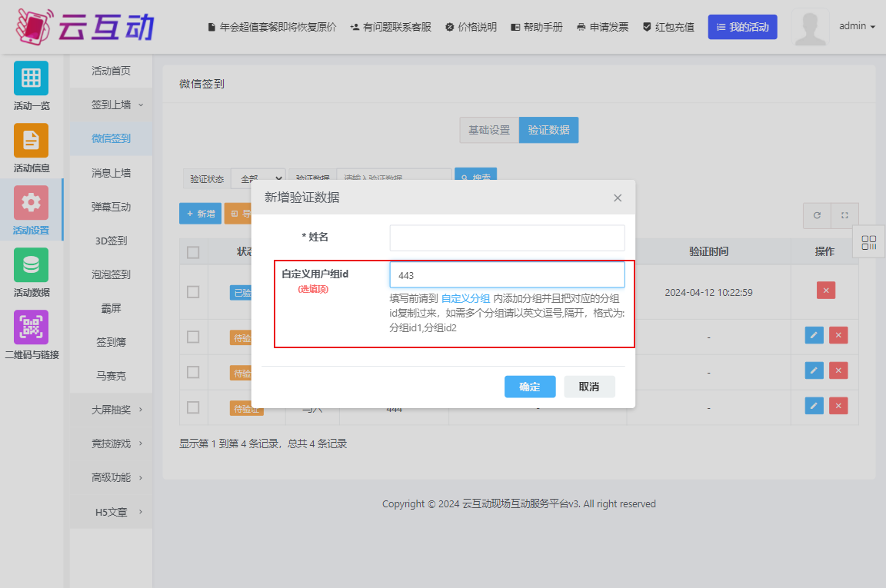Click the column layout grid icon
This screenshot has height=588, width=886.
tap(868, 242)
